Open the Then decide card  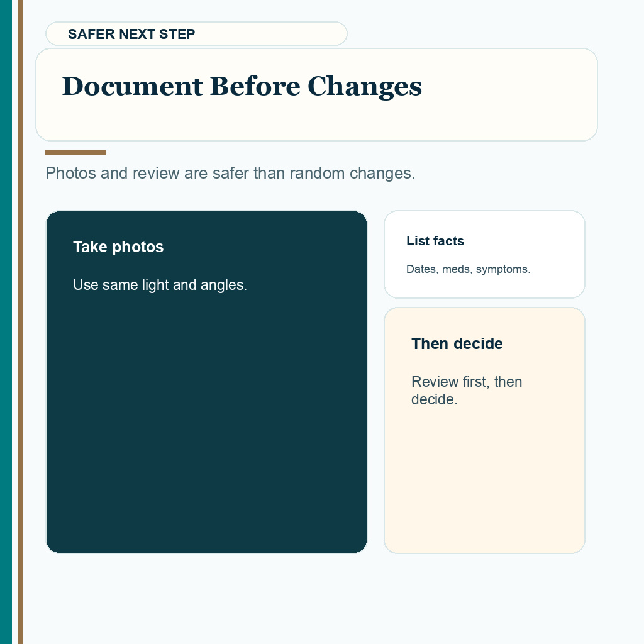[484, 430]
